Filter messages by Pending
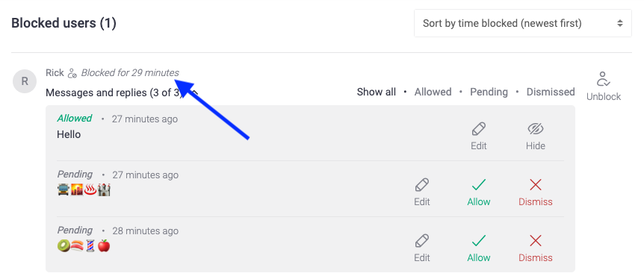Screen dimensions: 644x276 [x=489, y=92]
